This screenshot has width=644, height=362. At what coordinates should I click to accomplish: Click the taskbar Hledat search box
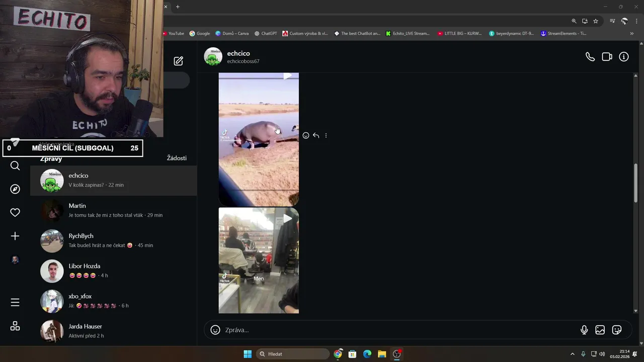[293, 354]
